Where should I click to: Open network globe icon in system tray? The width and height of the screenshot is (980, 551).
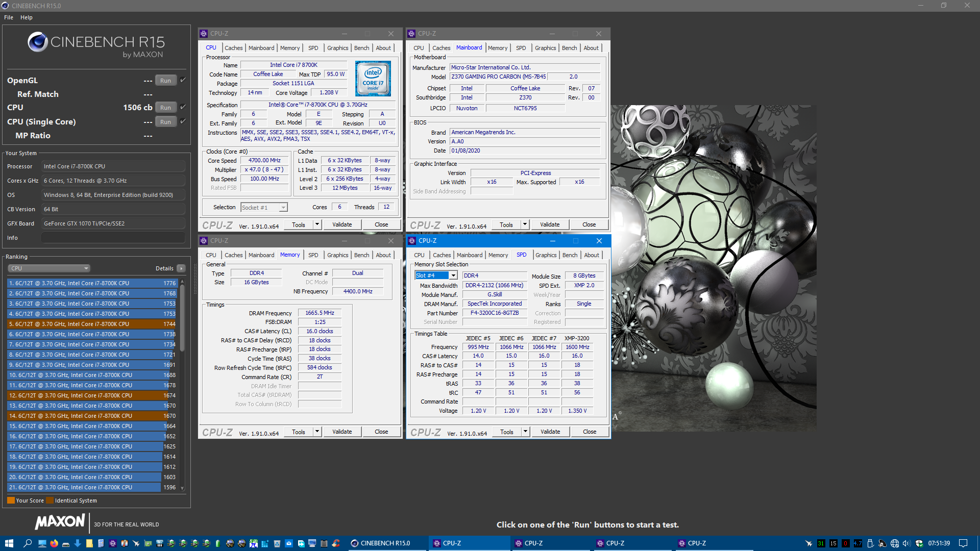tap(895, 543)
